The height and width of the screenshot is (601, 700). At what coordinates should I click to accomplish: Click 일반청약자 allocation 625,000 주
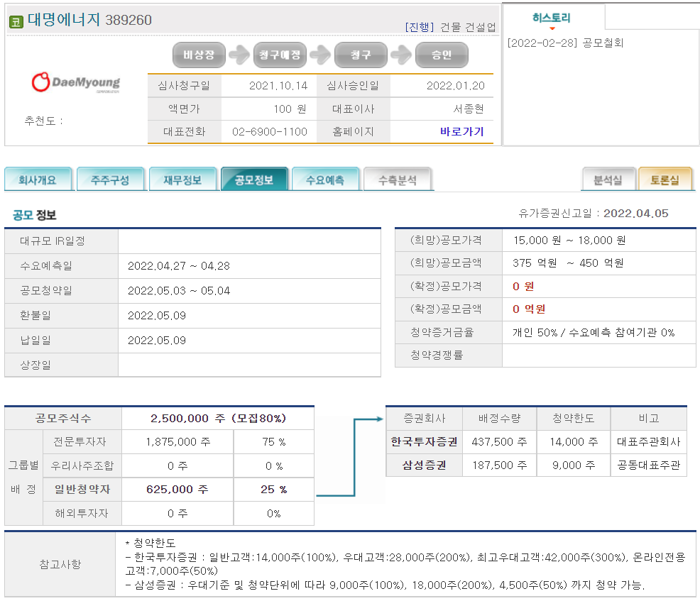click(177, 490)
